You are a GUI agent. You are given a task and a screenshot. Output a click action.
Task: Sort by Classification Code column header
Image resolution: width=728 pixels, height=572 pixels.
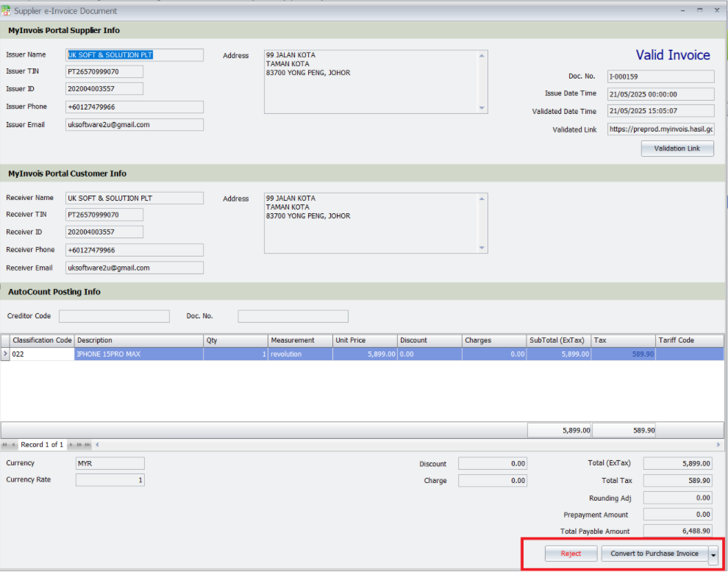pyautogui.click(x=42, y=340)
